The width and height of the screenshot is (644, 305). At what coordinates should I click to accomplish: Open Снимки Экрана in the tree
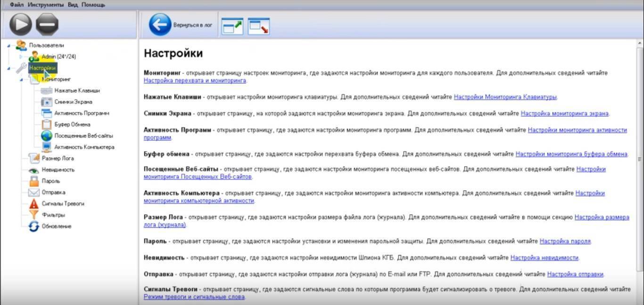point(73,102)
